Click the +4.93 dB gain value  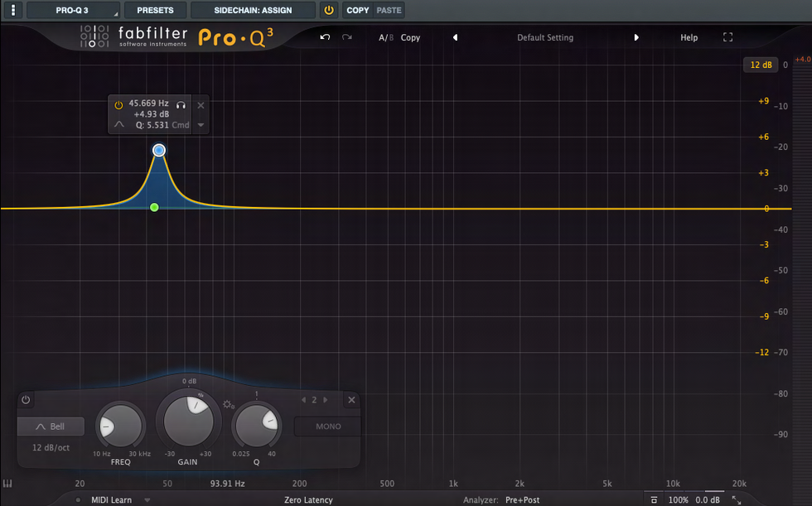point(151,114)
